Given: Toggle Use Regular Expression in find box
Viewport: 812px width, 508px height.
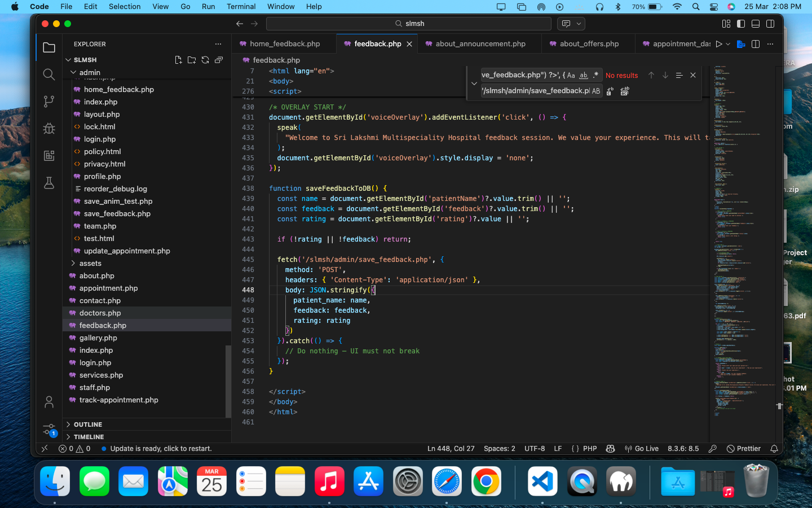Looking at the screenshot, I should tap(595, 75).
